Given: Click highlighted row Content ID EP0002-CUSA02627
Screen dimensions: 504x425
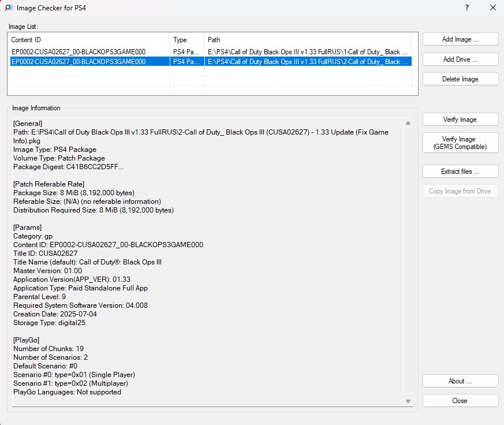Looking at the screenshot, I should pyautogui.click(x=79, y=62).
